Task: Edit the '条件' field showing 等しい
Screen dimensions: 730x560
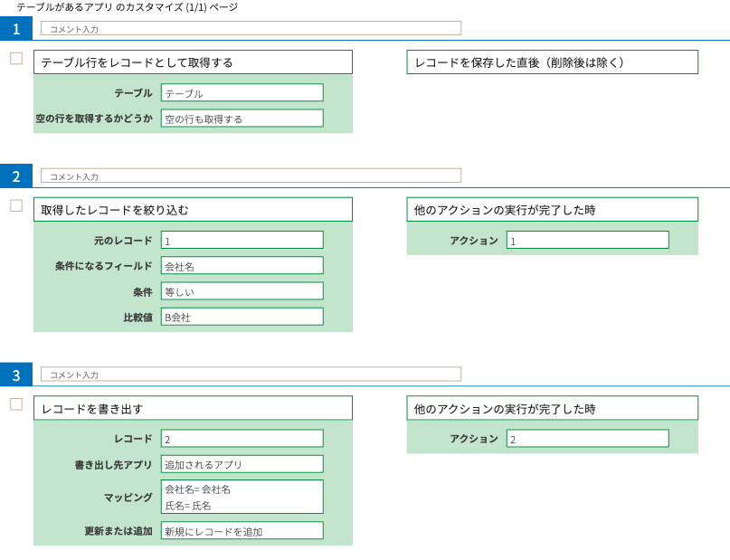Action: tap(242, 291)
